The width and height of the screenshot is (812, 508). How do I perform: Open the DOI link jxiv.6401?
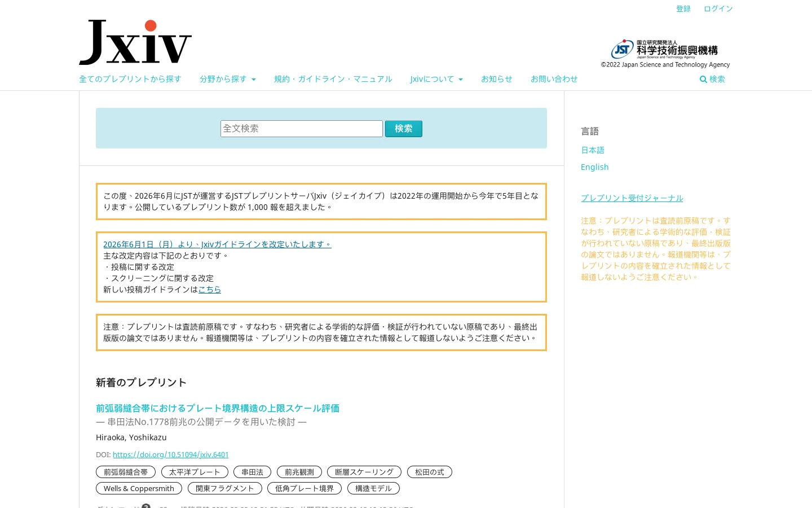171,454
